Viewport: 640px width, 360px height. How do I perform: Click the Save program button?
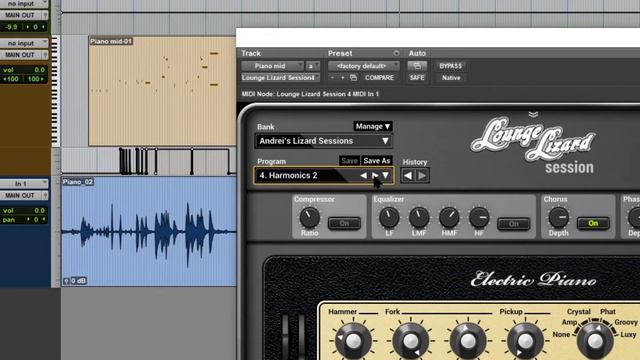click(x=349, y=160)
